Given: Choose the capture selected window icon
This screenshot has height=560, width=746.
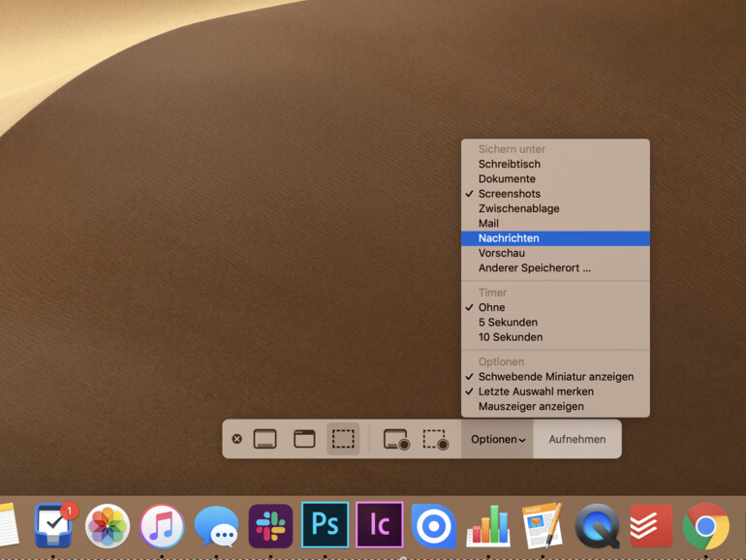Looking at the screenshot, I should coord(304,439).
